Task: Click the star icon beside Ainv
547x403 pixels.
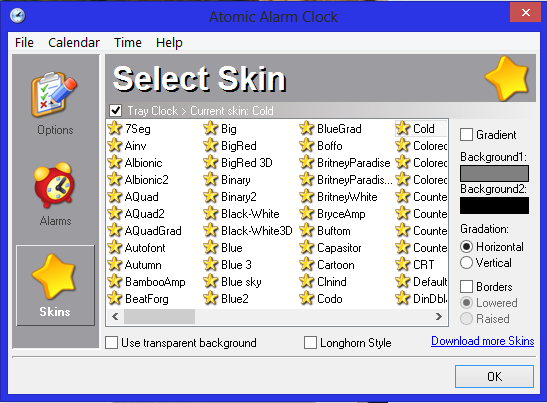Action: pos(114,145)
